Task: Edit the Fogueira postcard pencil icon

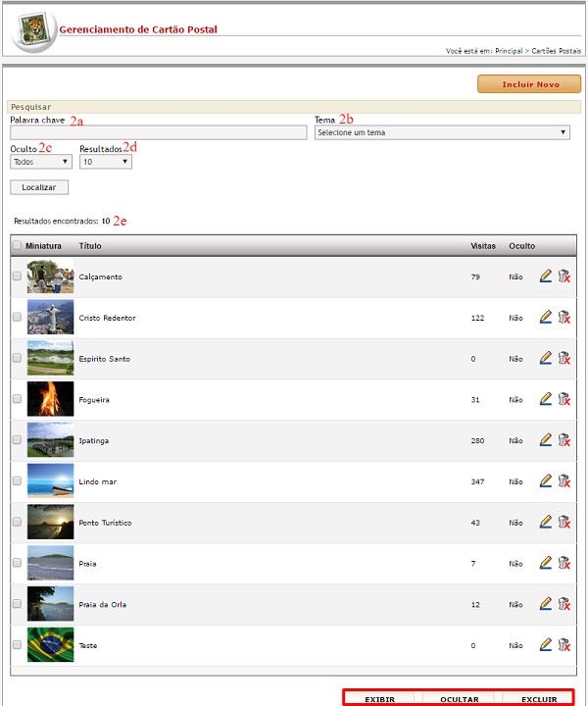Action: pyautogui.click(x=545, y=399)
